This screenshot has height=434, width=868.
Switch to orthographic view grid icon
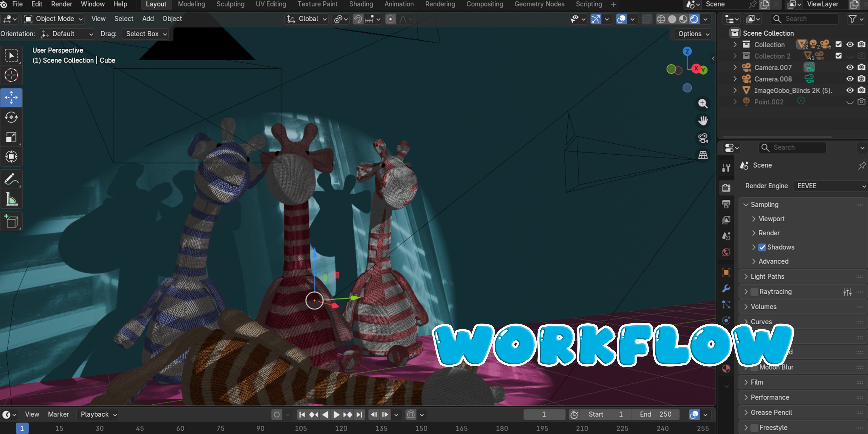click(x=703, y=155)
